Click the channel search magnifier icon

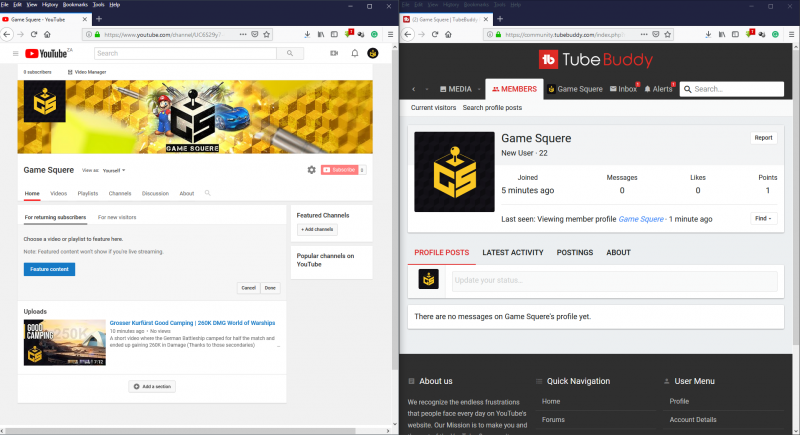click(208, 193)
